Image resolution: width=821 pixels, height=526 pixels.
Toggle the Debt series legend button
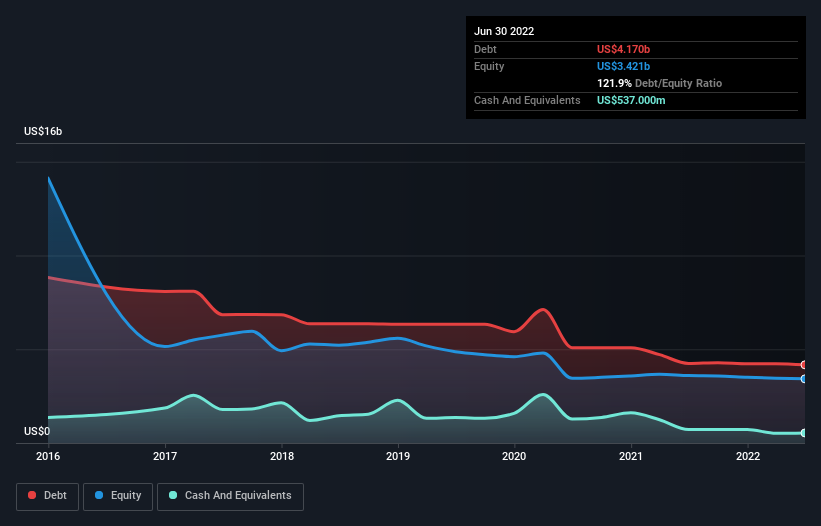(x=47, y=496)
